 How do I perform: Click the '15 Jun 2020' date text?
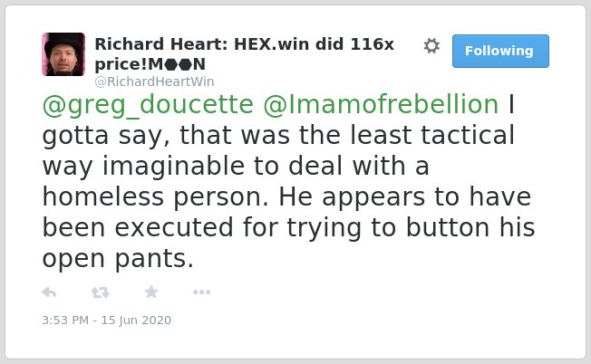click(136, 321)
